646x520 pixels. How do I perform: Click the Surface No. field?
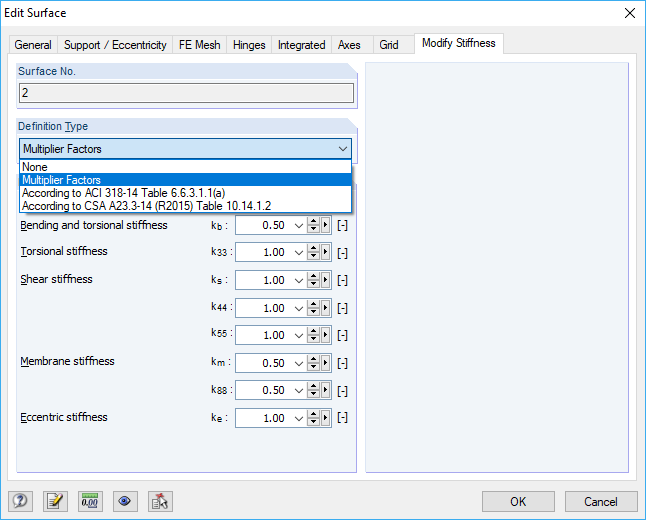(x=186, y=93)
